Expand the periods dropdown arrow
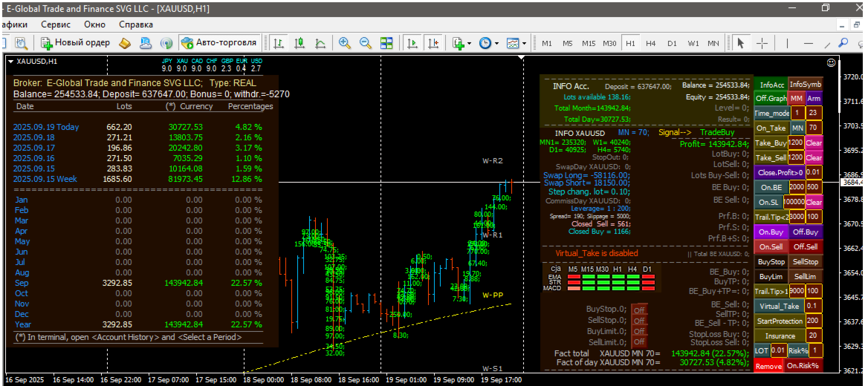The width and height of the screenshot is (868, 386). [x=496, y=42]
